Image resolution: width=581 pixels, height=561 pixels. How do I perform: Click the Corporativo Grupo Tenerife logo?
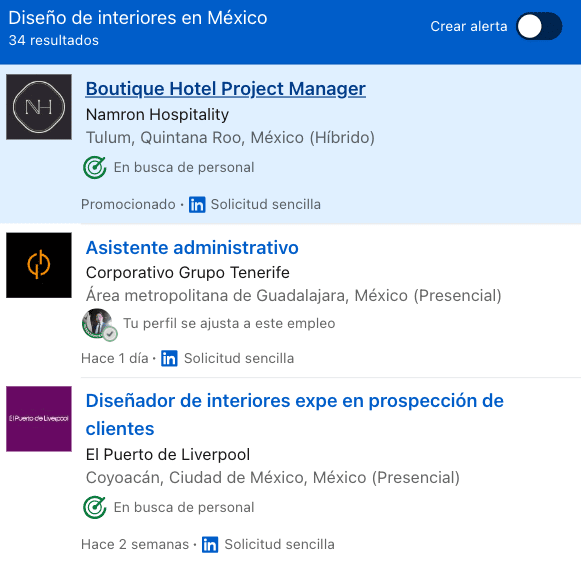[39, 265]
